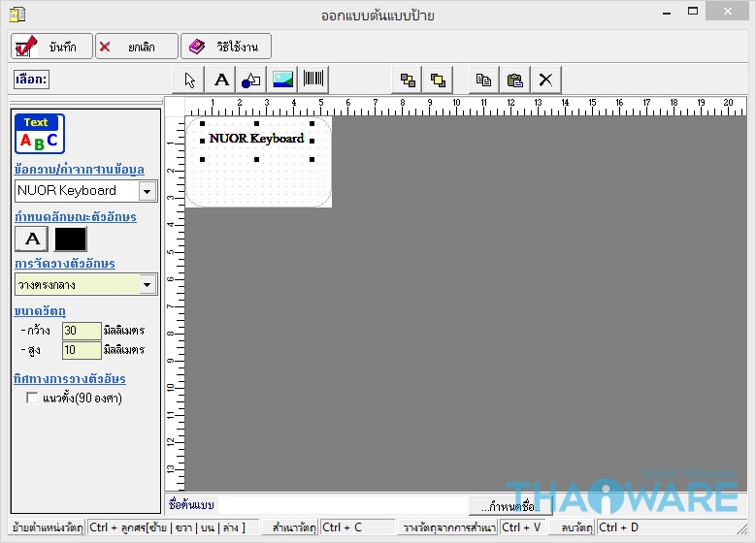Image resolution: width=756 pixels, height=543 pixels.
Task: Click the กำหนดชื่อ (set name) button
Action: pos(510,506)
